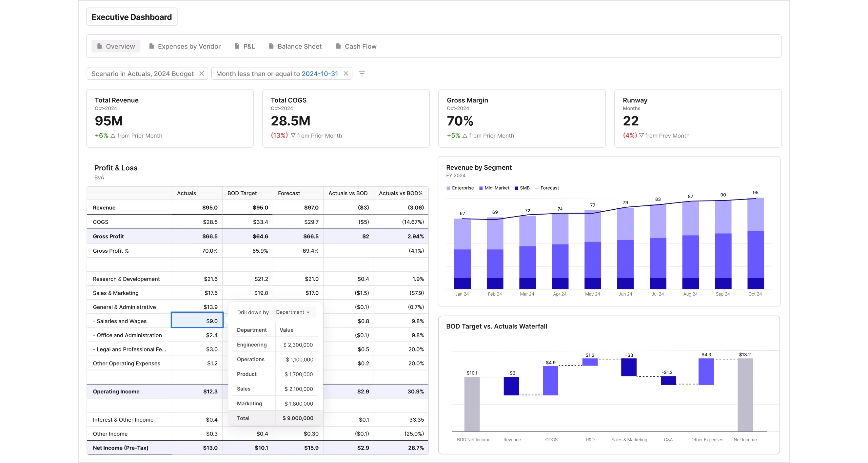Click the Cash Flow document icon
This screenshot has height=463, width=868.
[338, 46]
